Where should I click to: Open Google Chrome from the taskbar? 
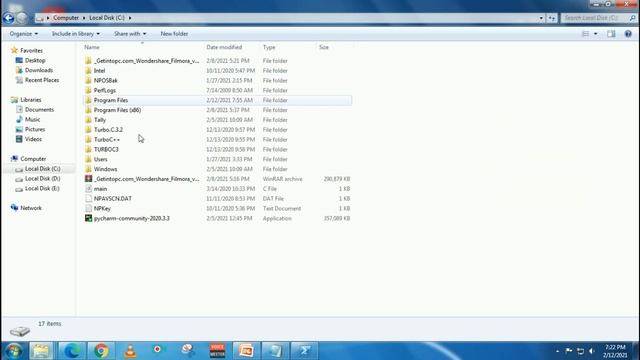pyautogui.click(x=101, y=351)
